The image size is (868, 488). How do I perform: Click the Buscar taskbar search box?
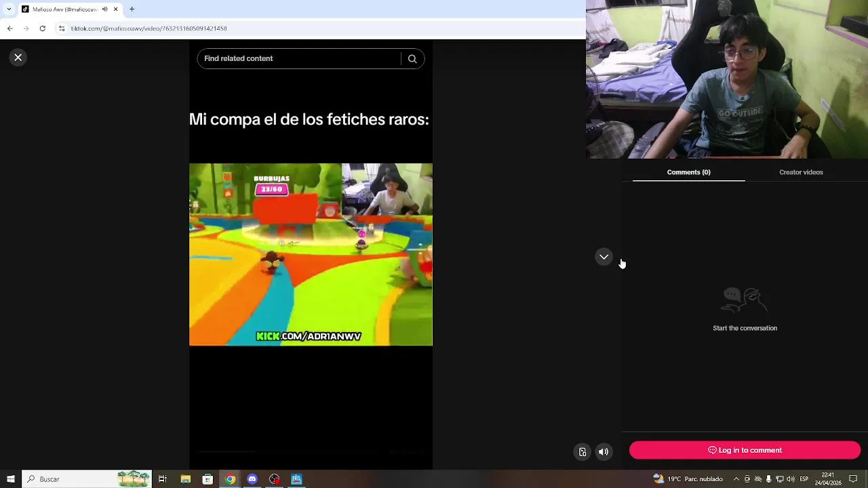click(87, 479)
